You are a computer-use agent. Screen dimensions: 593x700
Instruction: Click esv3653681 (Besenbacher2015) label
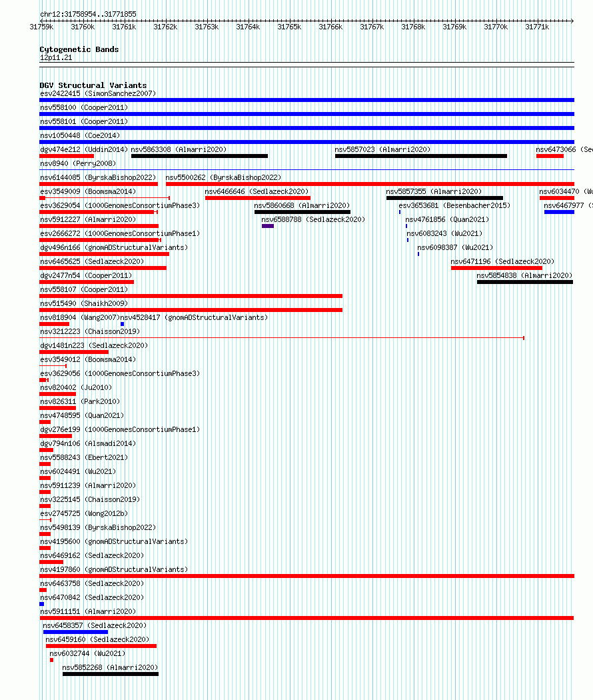(454, 205)
